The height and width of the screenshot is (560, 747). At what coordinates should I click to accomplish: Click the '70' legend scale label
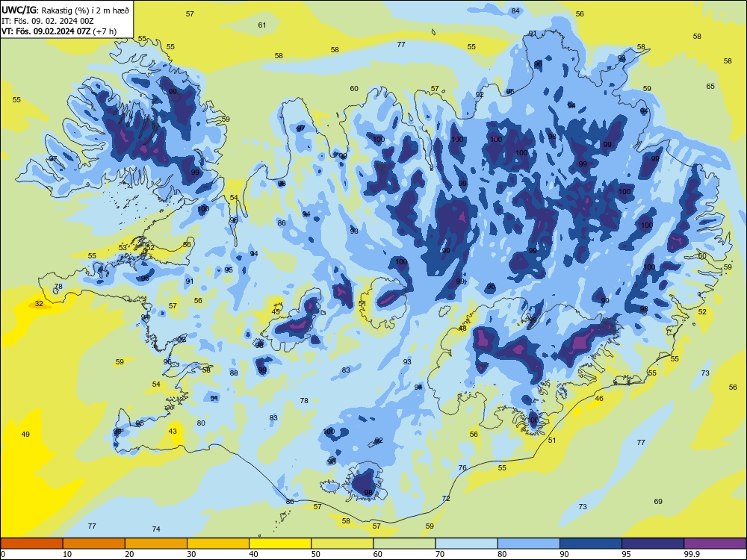[440, 554]
